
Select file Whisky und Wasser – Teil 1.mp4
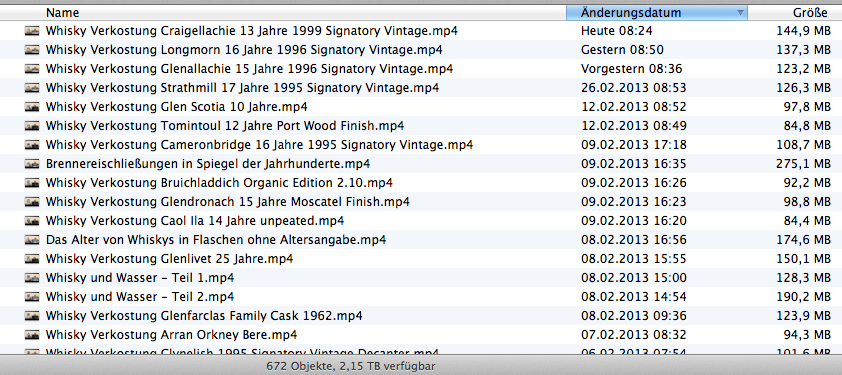tap(140, 278)
